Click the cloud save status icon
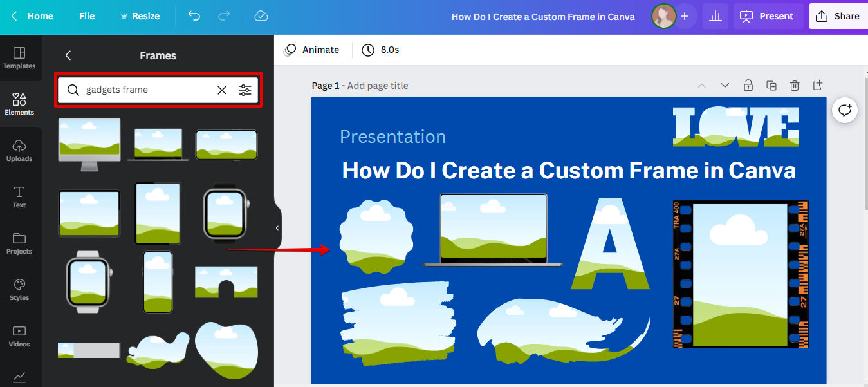The width and height of the screenshot is (868, 387). (261, 16)
